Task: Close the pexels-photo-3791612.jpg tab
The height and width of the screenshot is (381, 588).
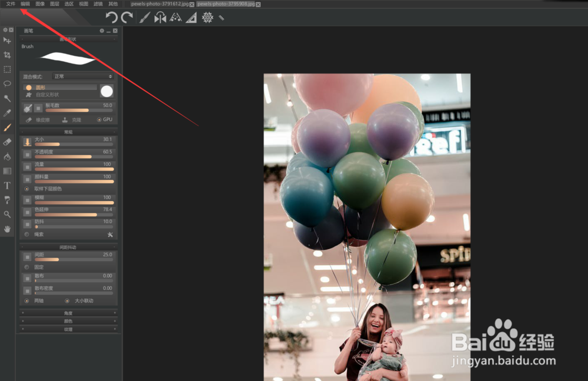Action: click(x=192, y=5)
